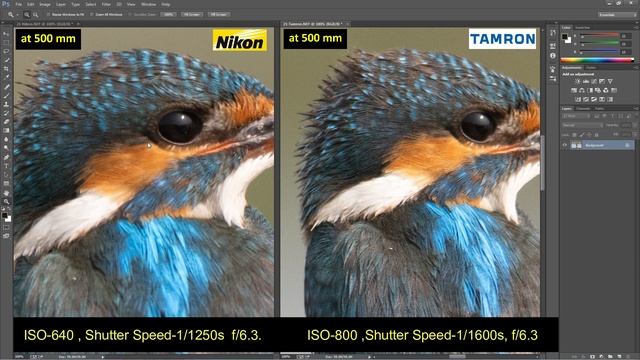Select the Hand tool
640x360 pixels.
click(6, 192)
